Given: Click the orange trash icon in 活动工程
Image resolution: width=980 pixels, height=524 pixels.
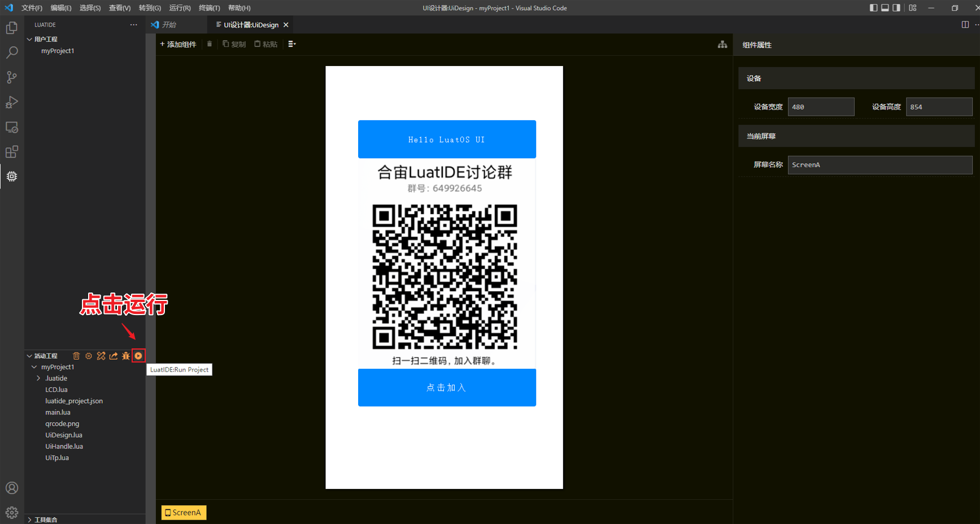Looking at the screenshot, I should [x=76, y=356].
